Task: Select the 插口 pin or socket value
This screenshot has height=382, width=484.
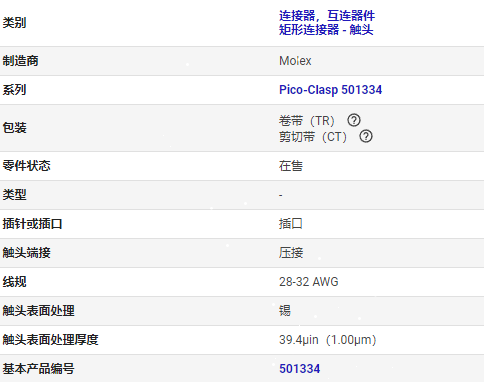Action: [x=291, y=224]
